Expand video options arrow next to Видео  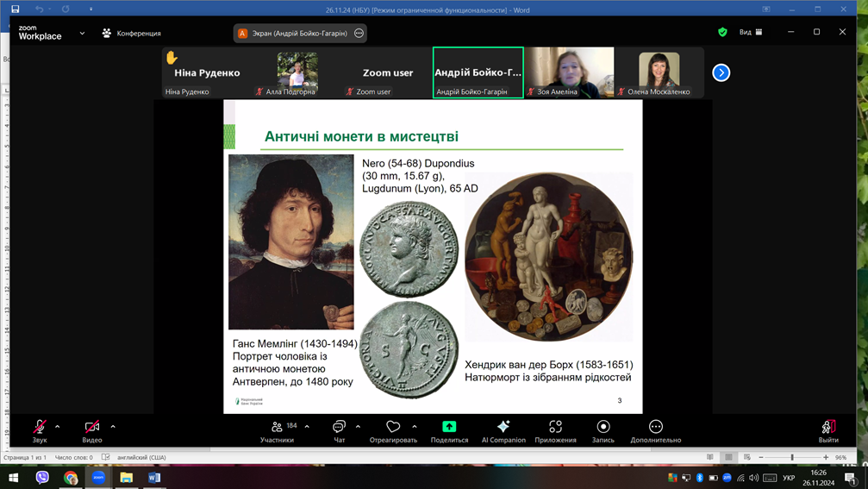point(113,426)
